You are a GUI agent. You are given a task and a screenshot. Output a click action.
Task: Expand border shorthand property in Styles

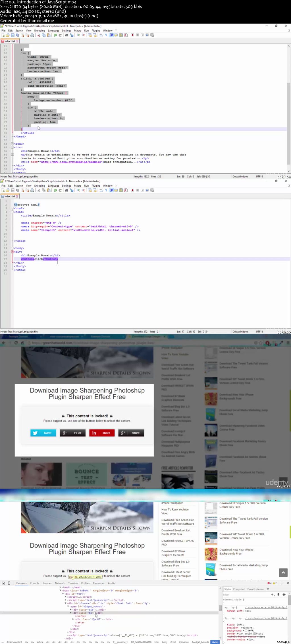tap(238, 633)
